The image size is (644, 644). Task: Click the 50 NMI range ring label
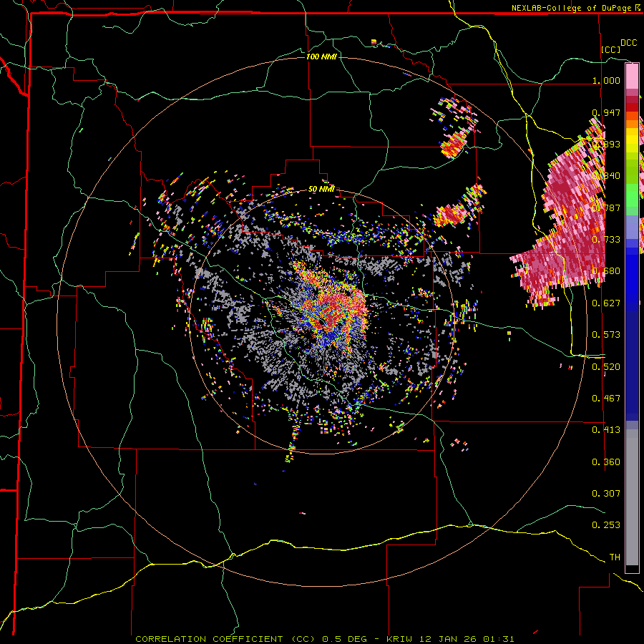321,189
